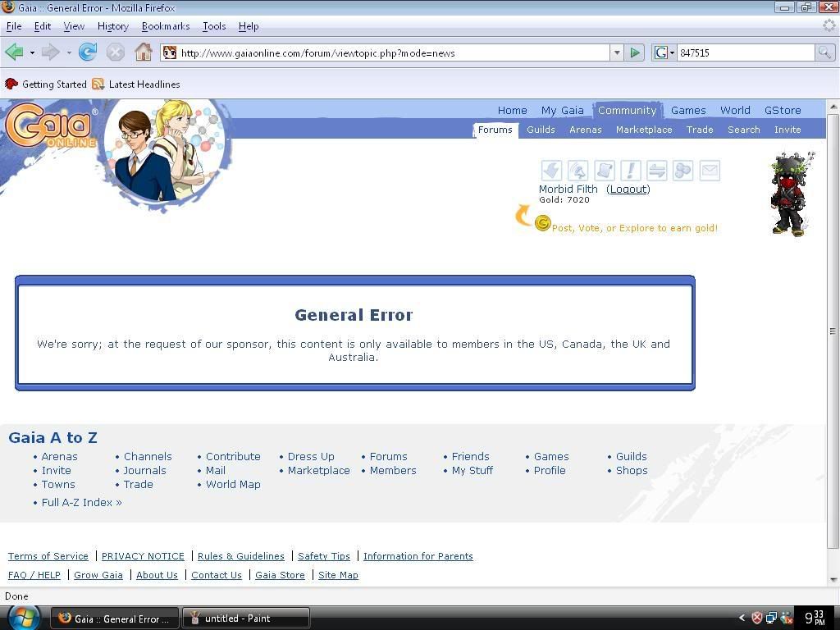The height and width of the screenshot is (630, 840).
Task: Open the Forward button history dropdown
Action: (x=69, y=52)
